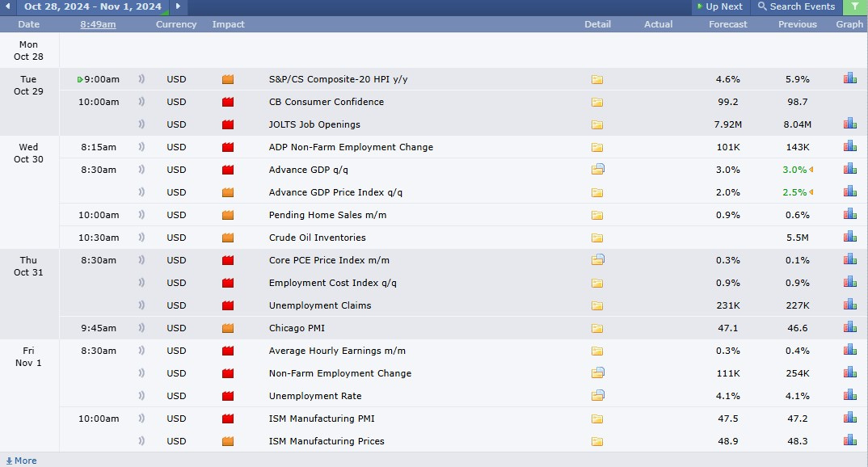
Task: Toggle alert bell for Core PCE Price Index
Action: click(141, 260)
